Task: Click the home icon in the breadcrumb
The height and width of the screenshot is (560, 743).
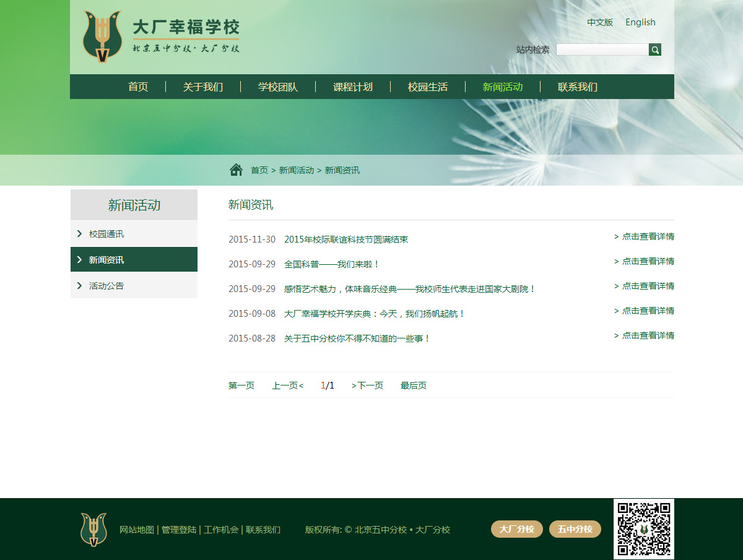Action: 236,168
